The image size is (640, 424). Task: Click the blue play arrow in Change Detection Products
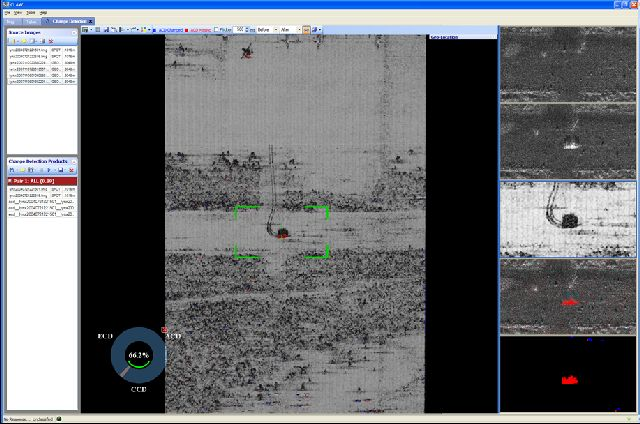49,170
